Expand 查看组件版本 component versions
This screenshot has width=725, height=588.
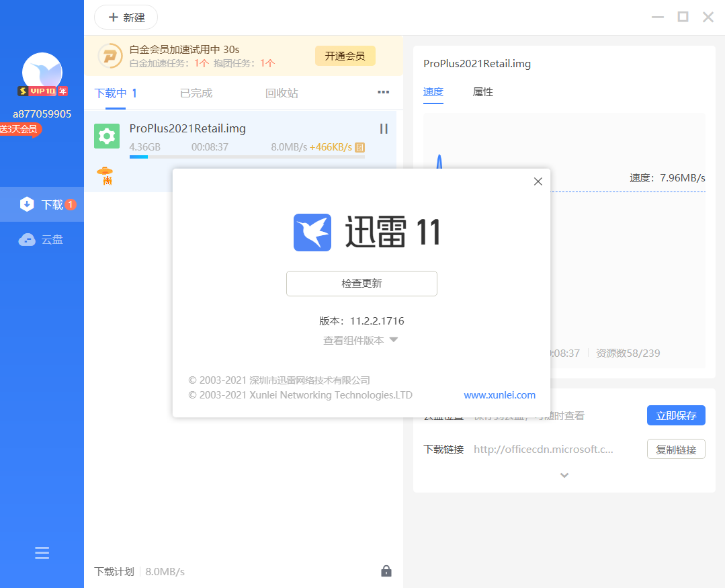tap(360, 341)
